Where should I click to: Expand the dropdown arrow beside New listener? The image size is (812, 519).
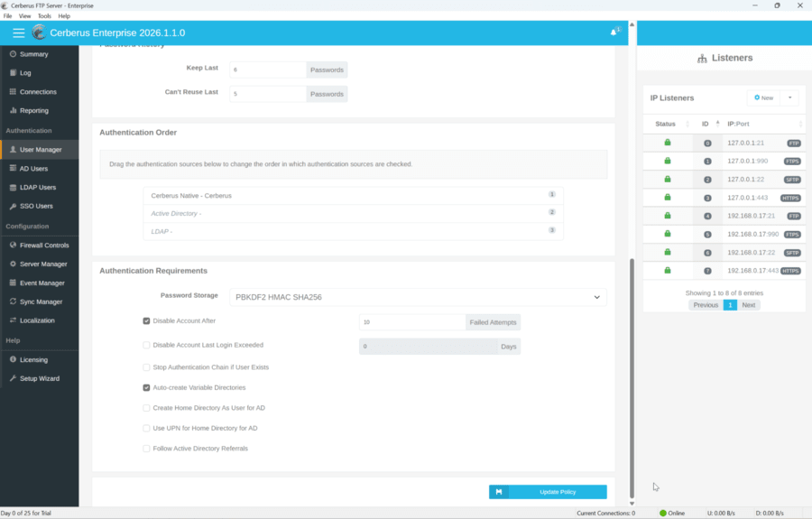coord(790,97)
